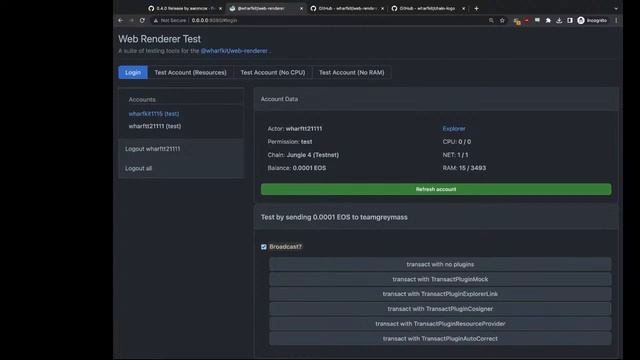This screenshot has height=360, width=640.
Task: Close the active @wharfkit/web-renderer tab
Action: click(301, 8)
